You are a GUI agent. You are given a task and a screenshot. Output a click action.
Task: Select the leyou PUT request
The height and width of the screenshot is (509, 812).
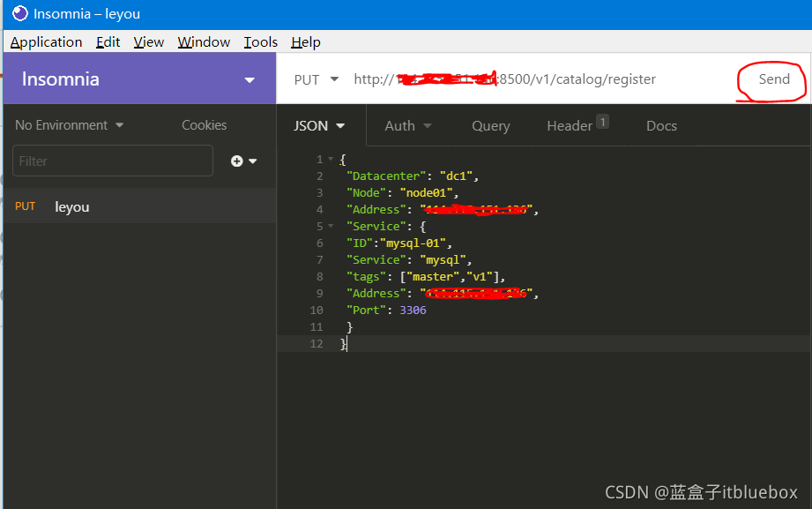(140, 206)
